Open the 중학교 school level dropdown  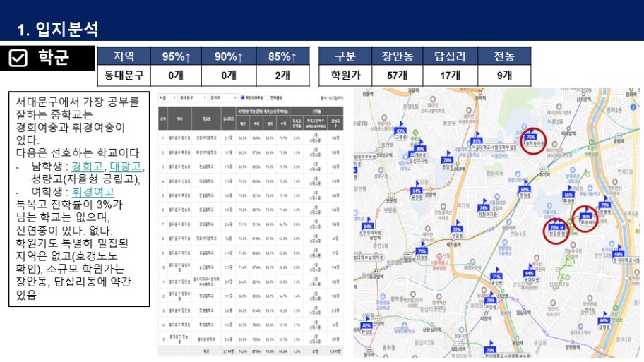coord(223,97)
